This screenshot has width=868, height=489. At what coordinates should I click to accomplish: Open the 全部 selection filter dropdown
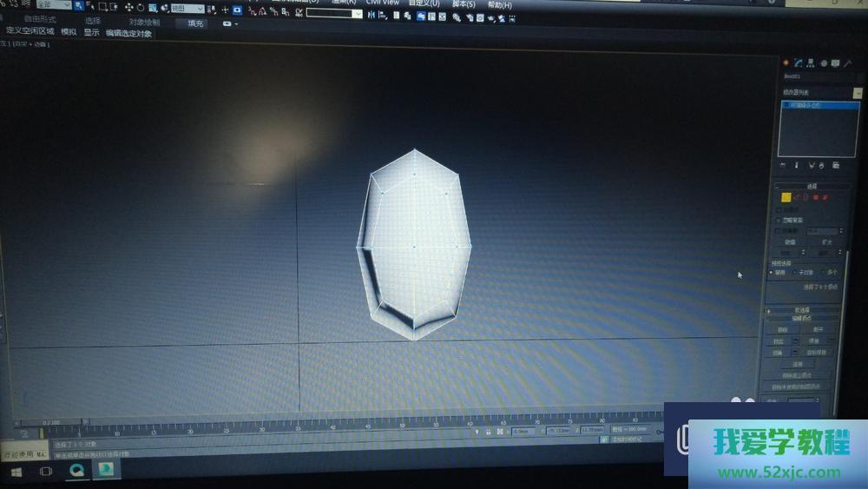53,5
